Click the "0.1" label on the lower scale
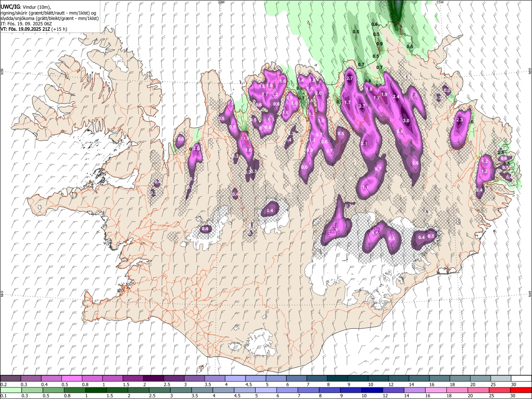This screenshot has width=532, height=399. point(3,396)
